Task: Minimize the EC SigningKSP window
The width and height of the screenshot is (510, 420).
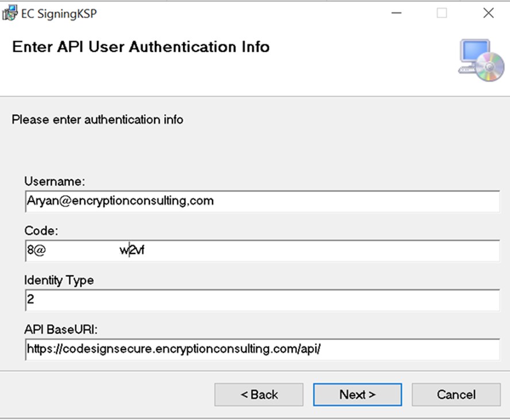Action: point(396,13)
